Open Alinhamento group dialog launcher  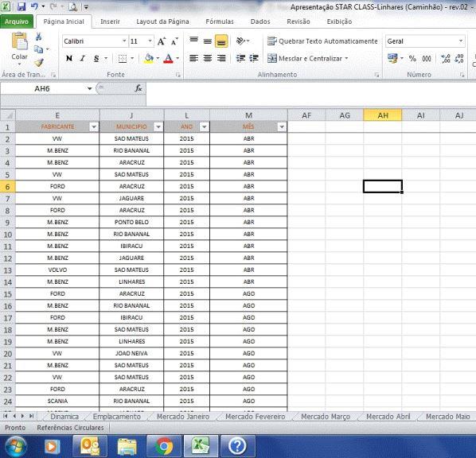377,75
